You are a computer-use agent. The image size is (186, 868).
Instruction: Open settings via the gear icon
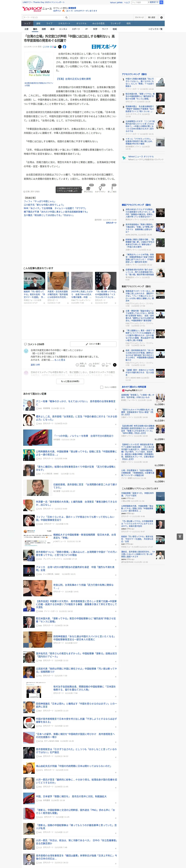pos(161,18)
